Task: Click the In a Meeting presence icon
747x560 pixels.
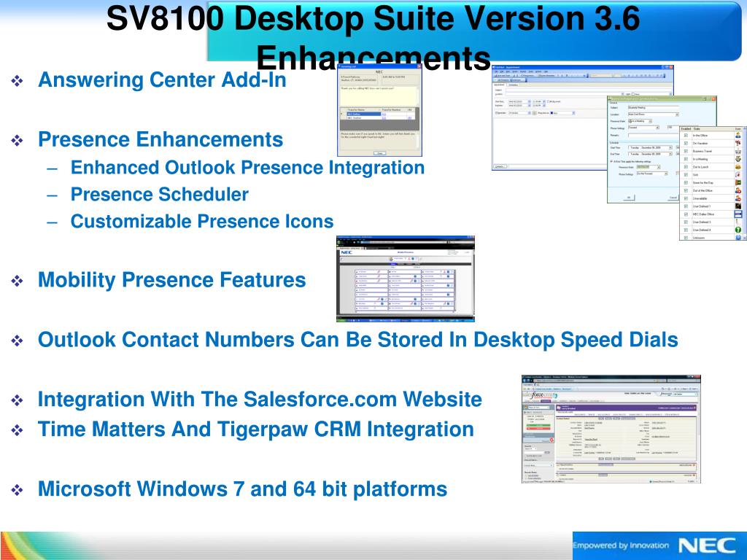Action: click(x=738, y=159)
